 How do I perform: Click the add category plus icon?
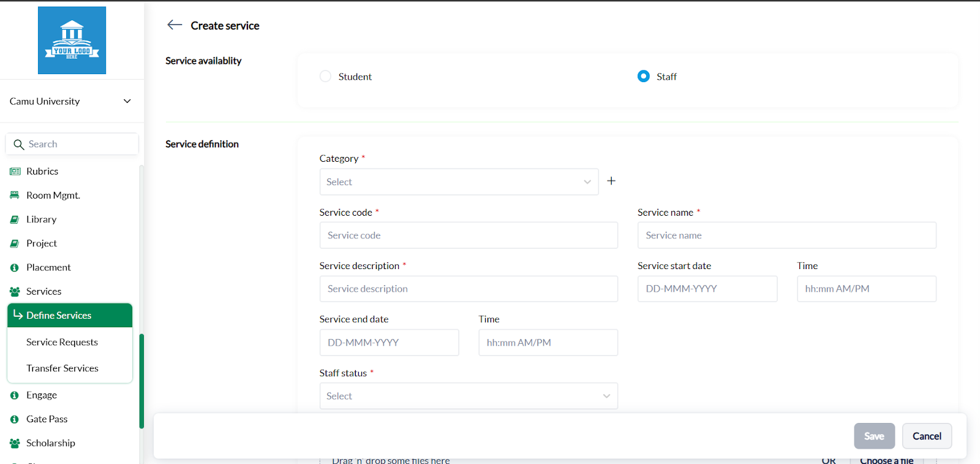611,181
